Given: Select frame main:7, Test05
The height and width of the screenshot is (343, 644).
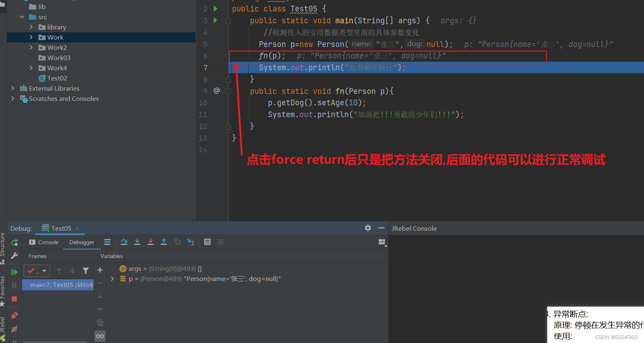Looking at the screenshot, I should pos(58,285).
